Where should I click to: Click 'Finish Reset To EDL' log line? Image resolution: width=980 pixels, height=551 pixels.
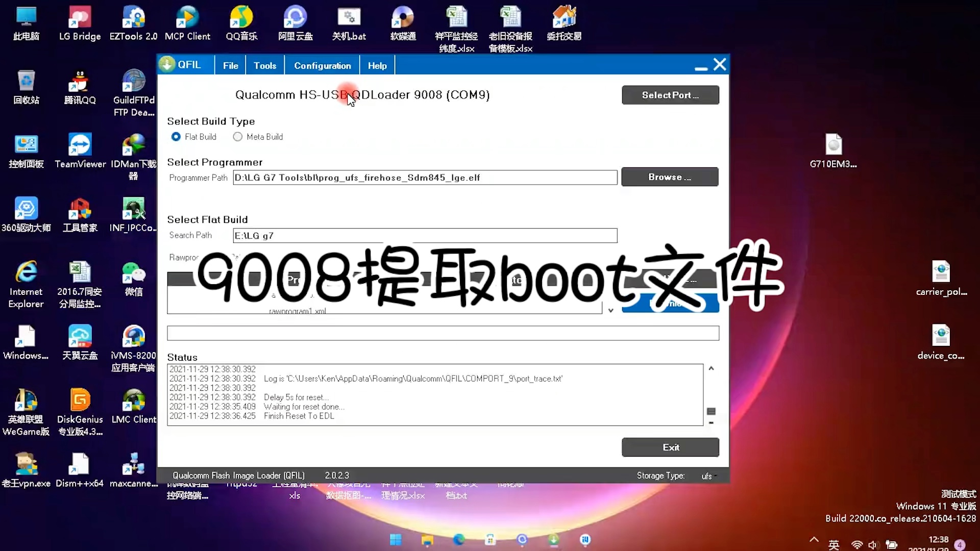pos(299,416)
